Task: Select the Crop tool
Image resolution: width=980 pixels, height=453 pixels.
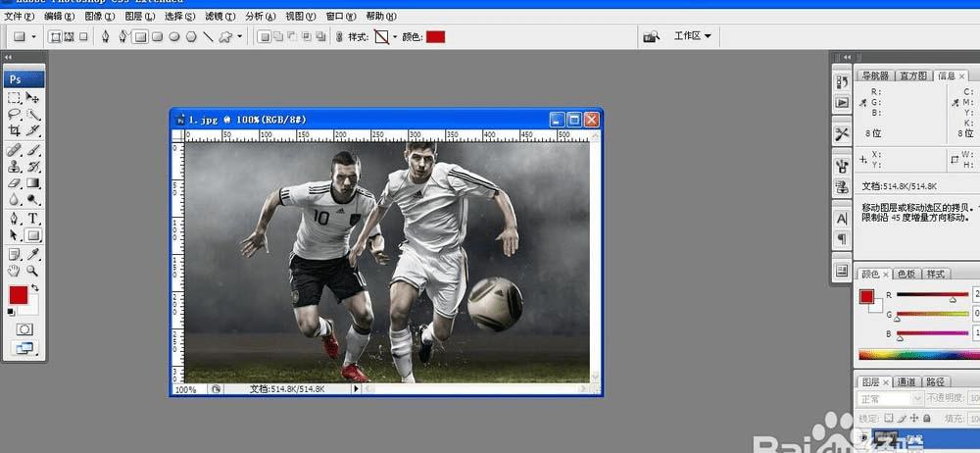Action: [x=14, y=130]
